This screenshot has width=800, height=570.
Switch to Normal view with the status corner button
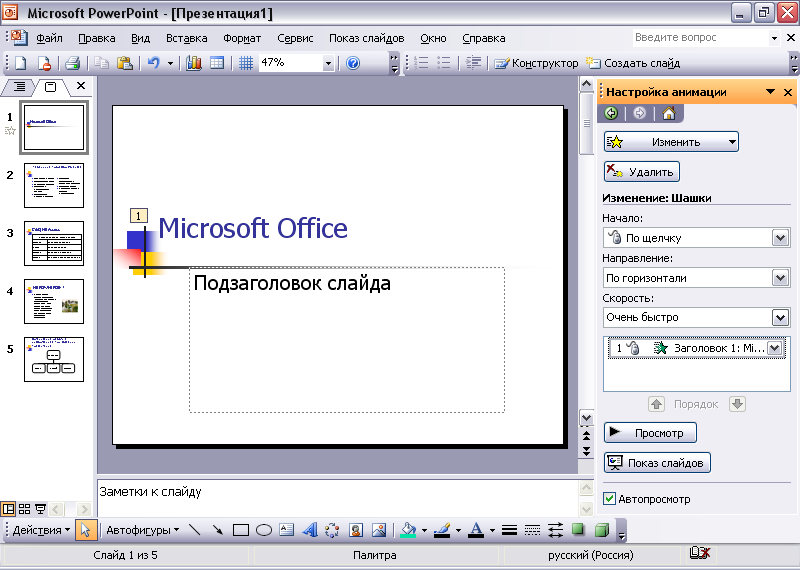[x=8, y=509]
